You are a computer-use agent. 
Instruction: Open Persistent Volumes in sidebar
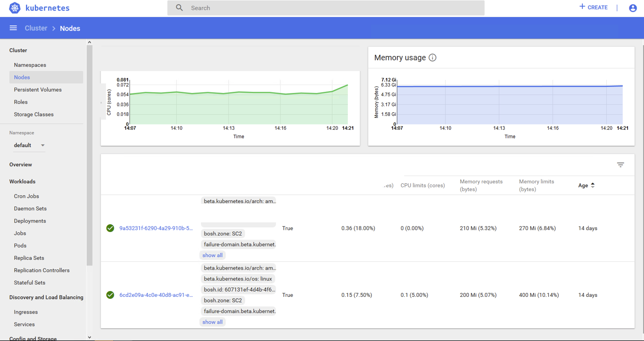coord(38,90)
